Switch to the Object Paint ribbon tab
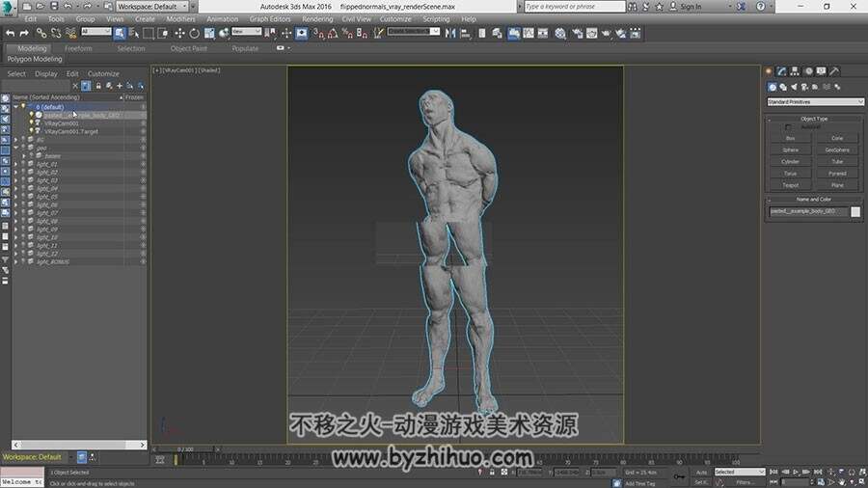The image size is (868, 488). (189, 48)
